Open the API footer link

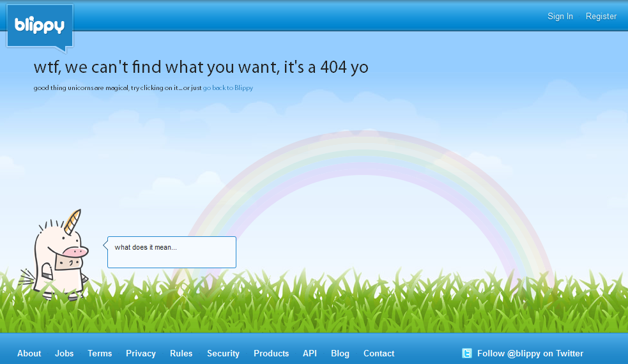click(x=310, y=353)
